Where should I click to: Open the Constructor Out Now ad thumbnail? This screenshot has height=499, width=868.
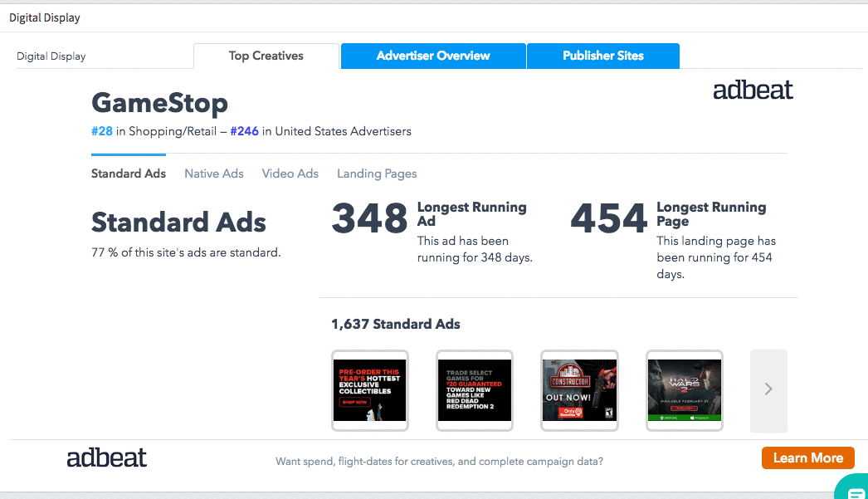[579, 390]
